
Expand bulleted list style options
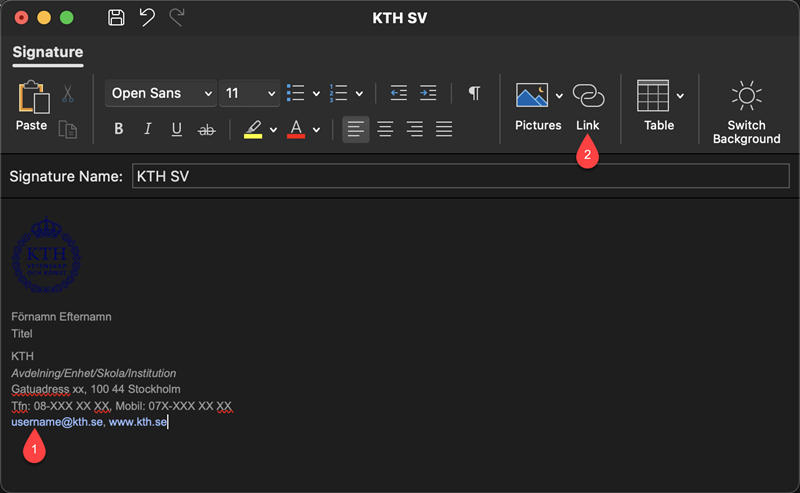pyautogui.click(x=316, y=94)
